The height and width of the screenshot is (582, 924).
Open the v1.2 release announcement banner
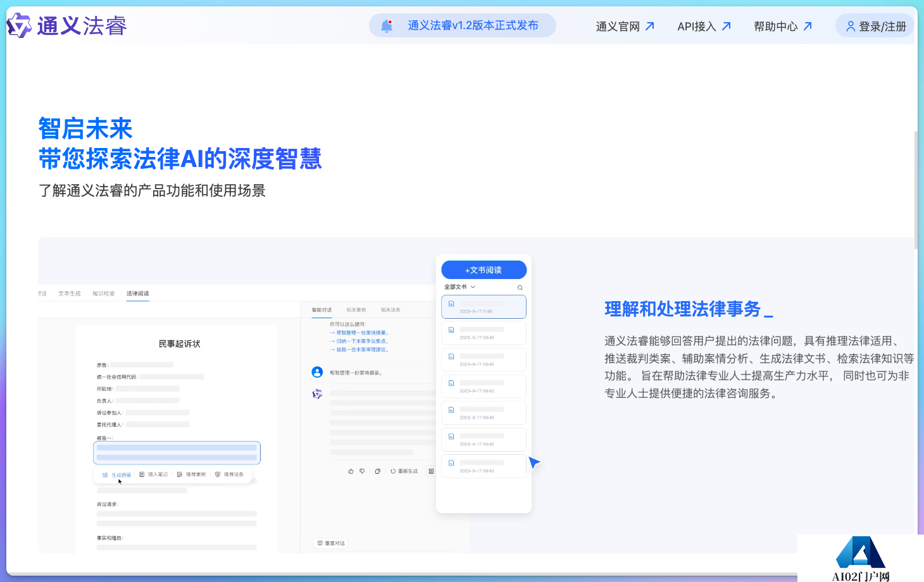(x=463, y=25)
